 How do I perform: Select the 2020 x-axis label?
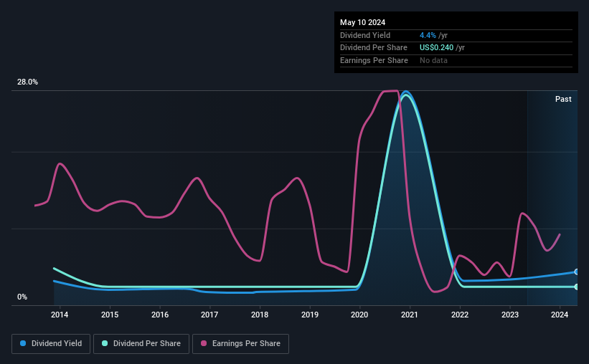(x=359, y=315)
